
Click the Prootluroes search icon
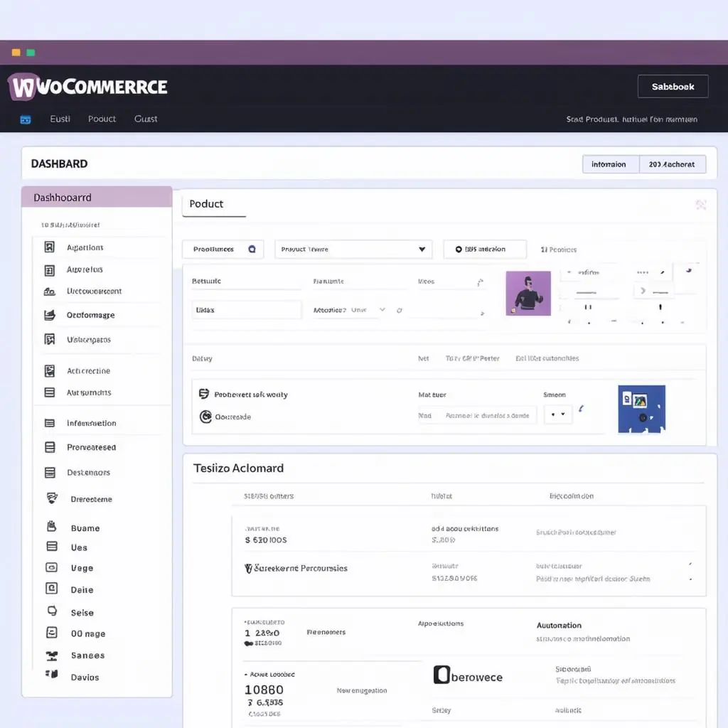click(252, 250)
